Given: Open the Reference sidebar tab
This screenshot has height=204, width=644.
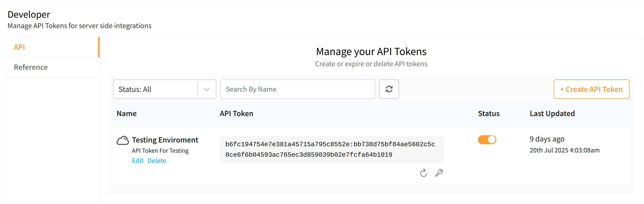Looking at the screenshot, I should click(31, 67).
